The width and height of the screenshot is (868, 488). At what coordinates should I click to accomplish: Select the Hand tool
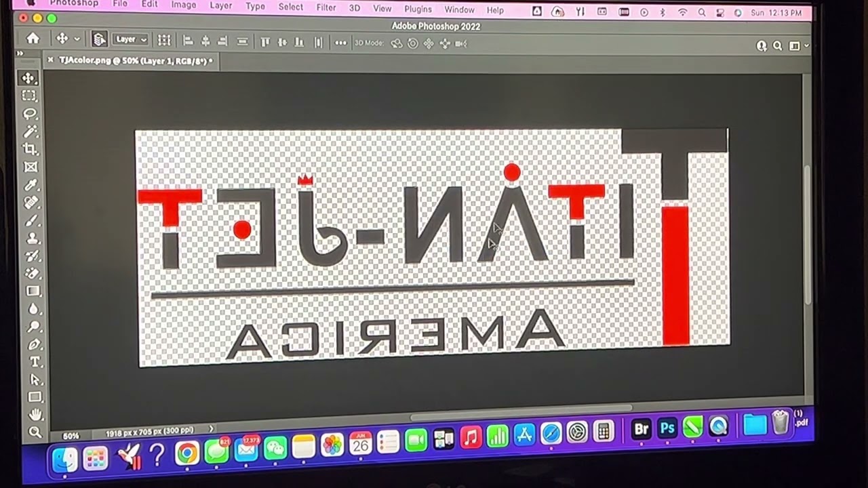click(35, 415)
